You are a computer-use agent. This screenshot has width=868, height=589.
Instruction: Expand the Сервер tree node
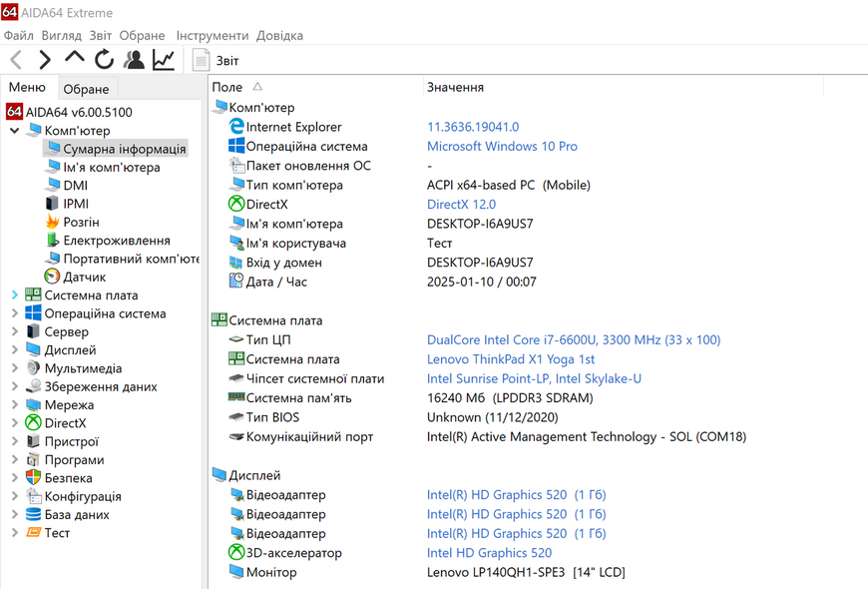point(15,331)
